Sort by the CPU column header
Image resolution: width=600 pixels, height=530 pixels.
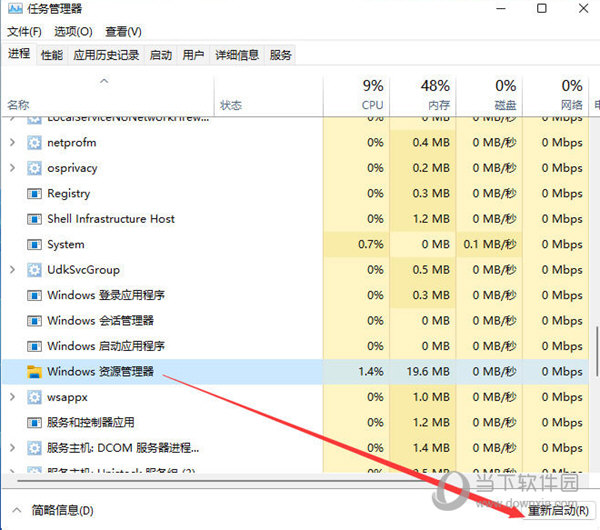[x=356, y=96]
